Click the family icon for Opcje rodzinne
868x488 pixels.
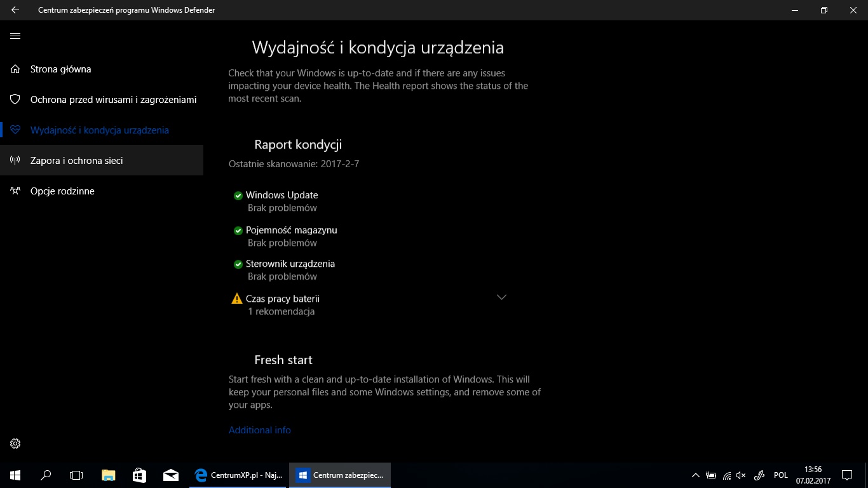[x=15, y=191]
